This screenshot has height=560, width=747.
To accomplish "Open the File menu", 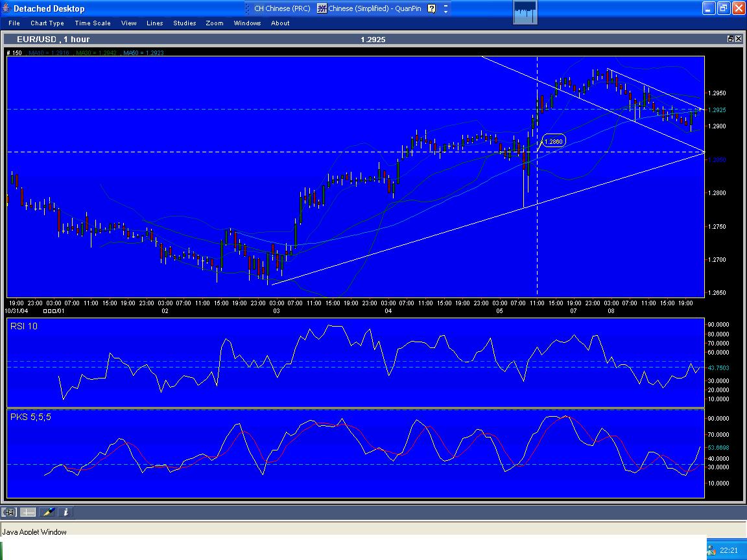I will click(x=14, y=23).
